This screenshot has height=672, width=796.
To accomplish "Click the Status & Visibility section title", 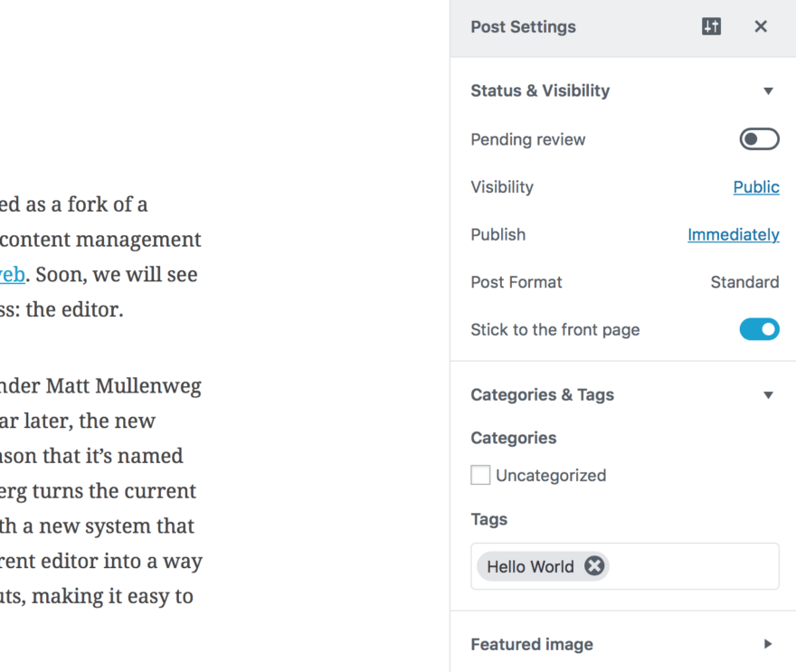I will click(540, 90).
